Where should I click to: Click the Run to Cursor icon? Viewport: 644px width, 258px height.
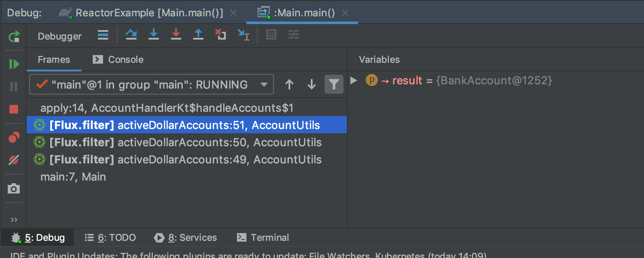coord(243,35)
